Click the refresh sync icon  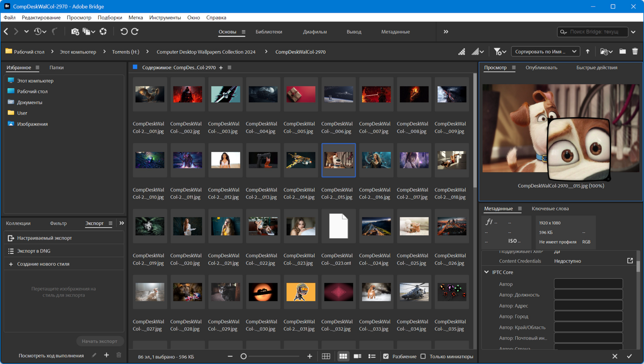click(103, 31)
